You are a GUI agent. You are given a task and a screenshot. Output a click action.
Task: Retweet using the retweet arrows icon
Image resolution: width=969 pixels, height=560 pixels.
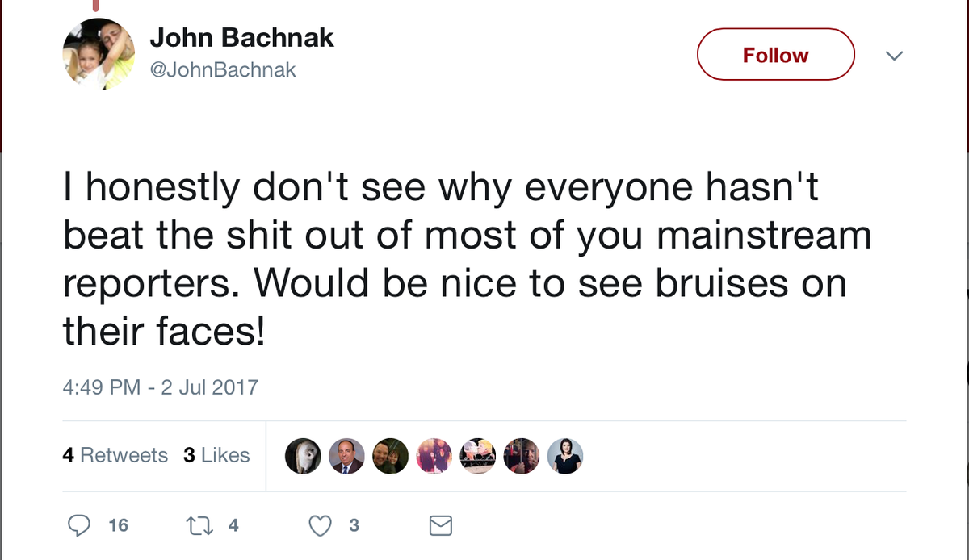(x=195, y=525)
